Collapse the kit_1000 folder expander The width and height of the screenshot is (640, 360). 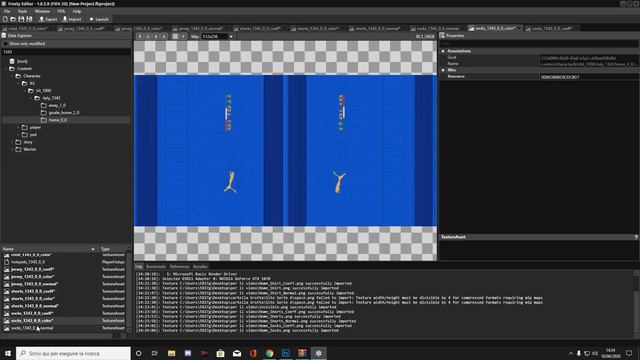(x=25, y=91)
